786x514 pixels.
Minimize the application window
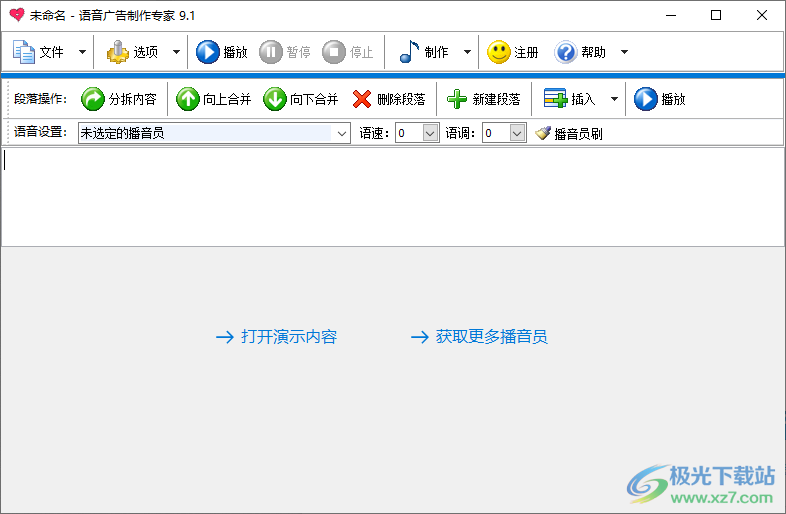click(x=671, y=15)
